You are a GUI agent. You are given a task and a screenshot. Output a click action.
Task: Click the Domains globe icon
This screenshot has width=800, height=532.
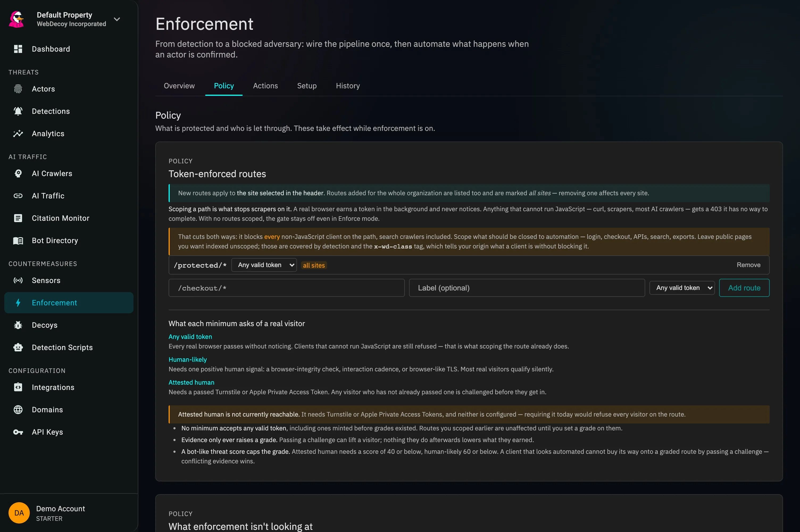[x=18, y=410]
